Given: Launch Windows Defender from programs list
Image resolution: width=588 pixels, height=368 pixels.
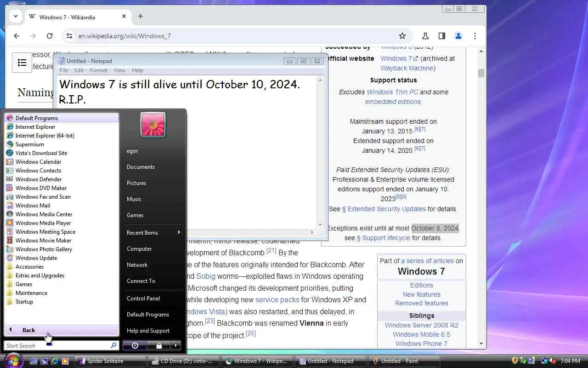Looking at the screenshot, I should 62,179.
